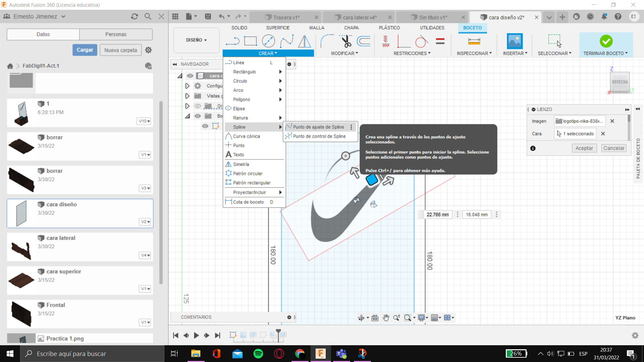Open the SELECCIONAR dropdown menu
The height and width of the screenshot is (362, 644).
[x=554, y=53]
